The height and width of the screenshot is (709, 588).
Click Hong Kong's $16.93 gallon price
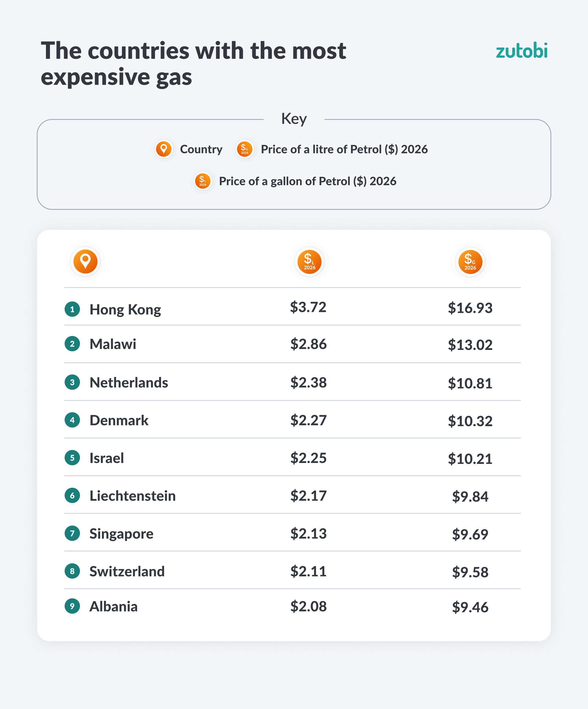click(x=470, y=308)
